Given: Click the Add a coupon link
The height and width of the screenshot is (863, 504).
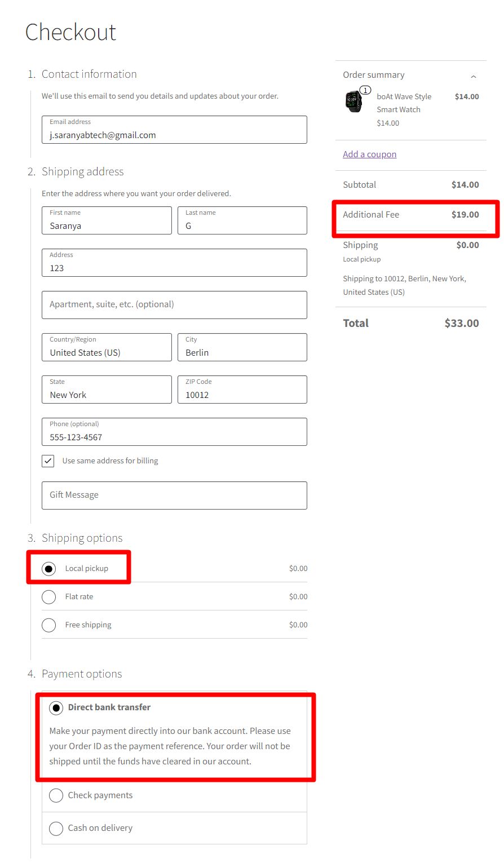Looking at the screenshot, I should (x=370, y=154).
